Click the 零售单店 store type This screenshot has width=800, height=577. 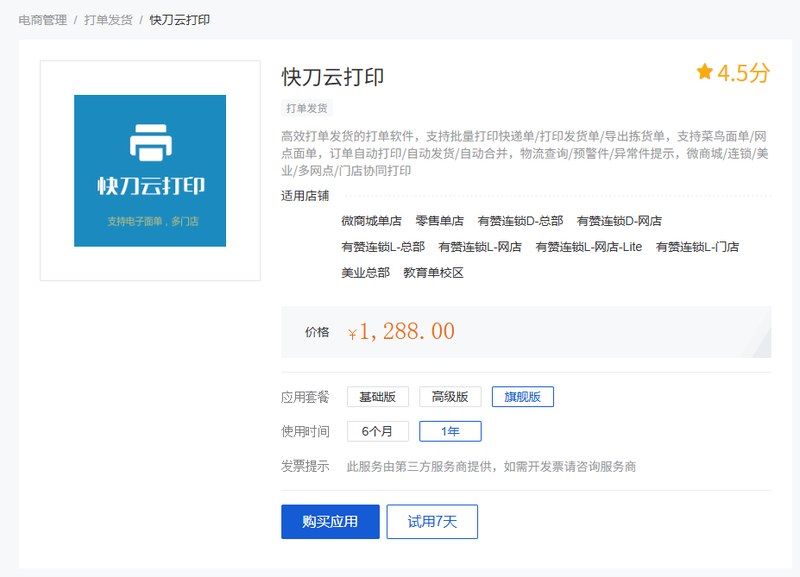pos(440,221)
